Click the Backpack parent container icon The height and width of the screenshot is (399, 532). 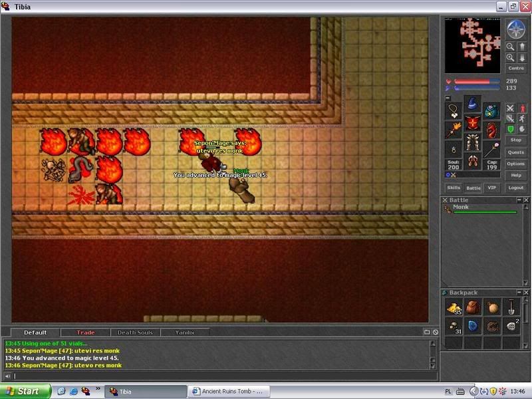[x=444, y=293]
